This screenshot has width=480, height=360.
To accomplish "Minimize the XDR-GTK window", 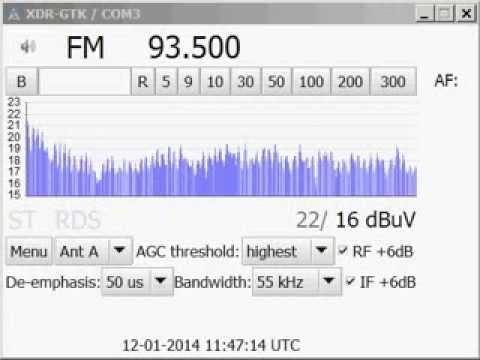I will click(425, 14).
